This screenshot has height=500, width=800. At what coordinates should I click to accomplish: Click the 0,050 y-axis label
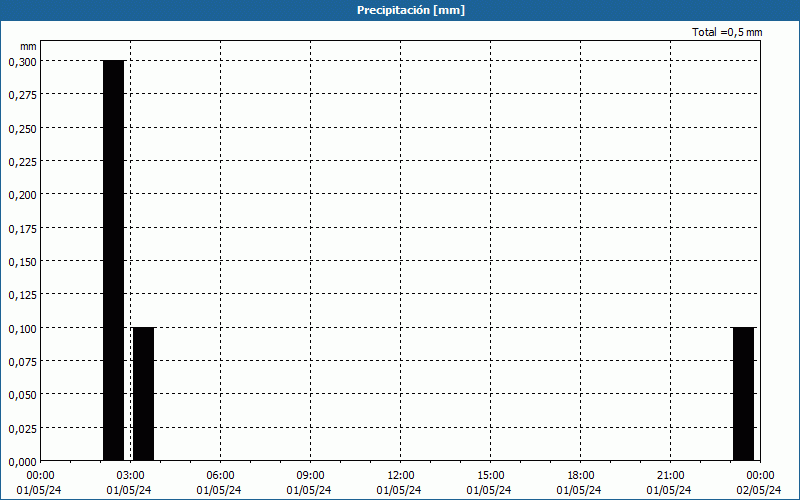coord(22,395)
